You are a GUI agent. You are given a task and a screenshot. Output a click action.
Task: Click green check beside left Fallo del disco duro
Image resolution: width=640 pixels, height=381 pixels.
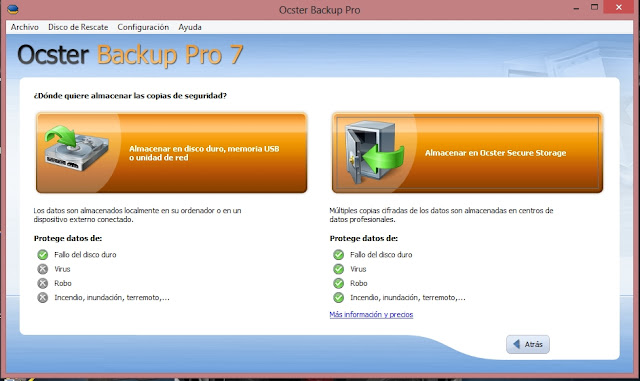(42, 255)
